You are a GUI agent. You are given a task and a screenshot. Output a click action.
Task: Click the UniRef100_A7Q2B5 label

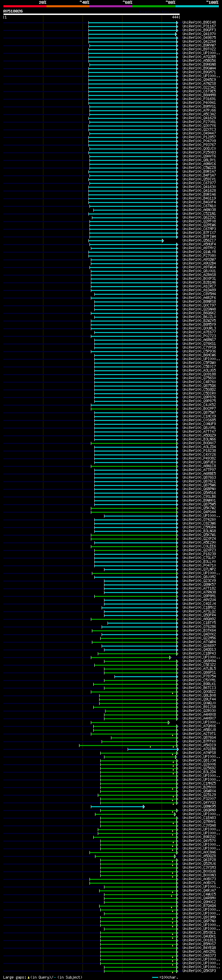click(199, 57)
